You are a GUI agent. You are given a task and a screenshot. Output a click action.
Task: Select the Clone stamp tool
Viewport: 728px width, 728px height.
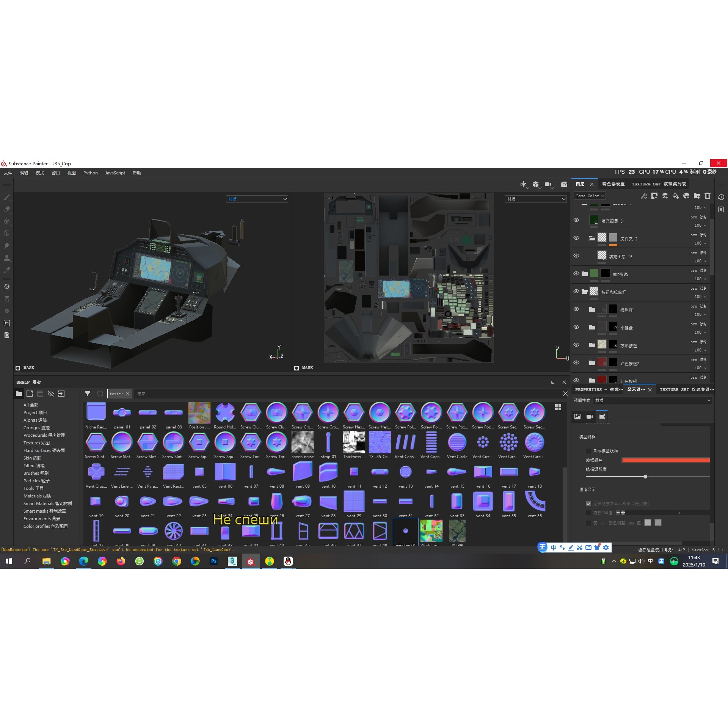pos(7,258)
